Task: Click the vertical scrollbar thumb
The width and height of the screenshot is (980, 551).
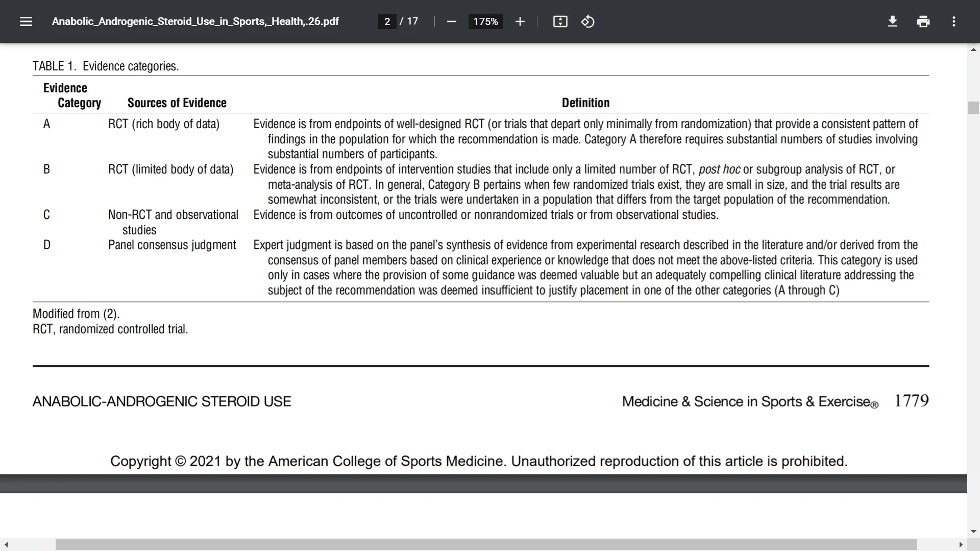Action: point(973,108)
